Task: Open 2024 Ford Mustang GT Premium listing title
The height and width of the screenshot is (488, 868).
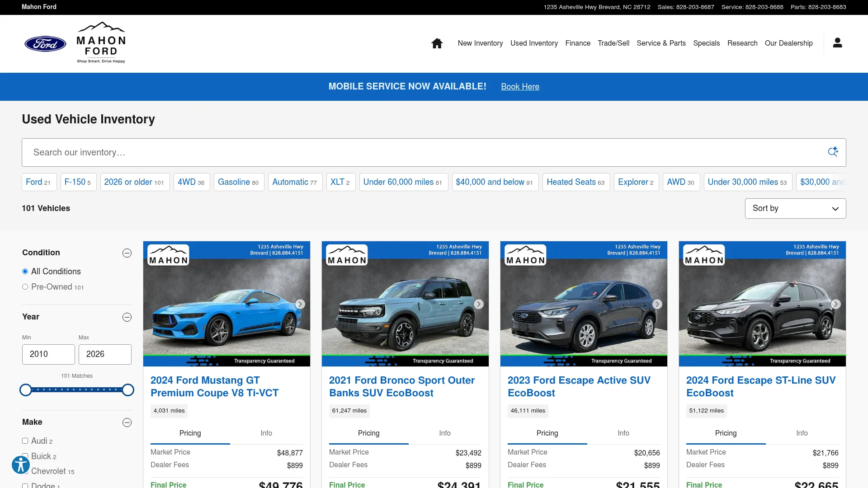Action: [214, 387]
